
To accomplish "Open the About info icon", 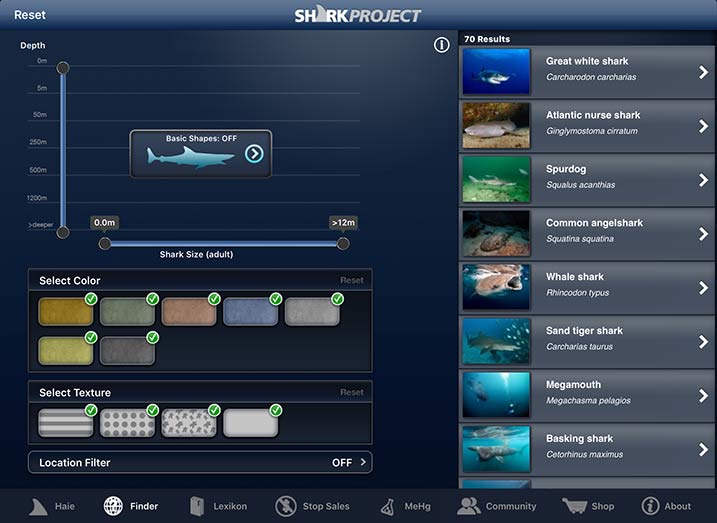I will [x=651, y=506].
